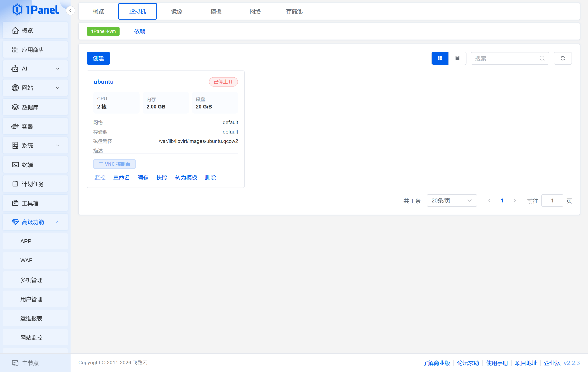Image resolution: width=588 pixels, height=372 pixels.
Task: Switch to the 镜像 tab
Action: (177, 12)
